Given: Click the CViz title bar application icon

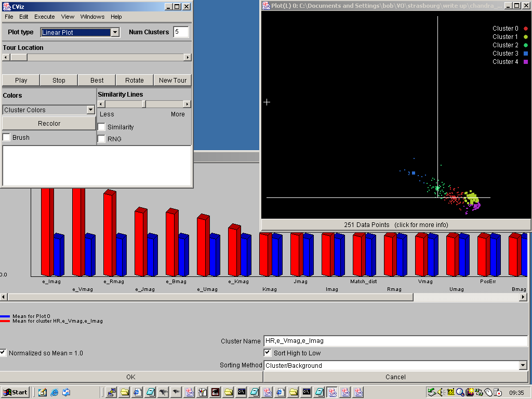Looking at the screenshot, I should (6, 6).
